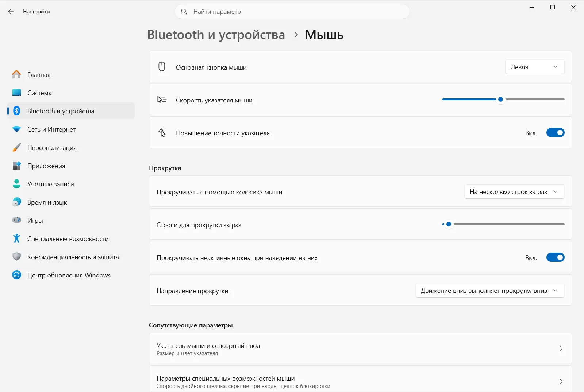This screenshot has width=584, height=392.
Task: Click the Прокрутка section heading
Action: pos(165,168)
